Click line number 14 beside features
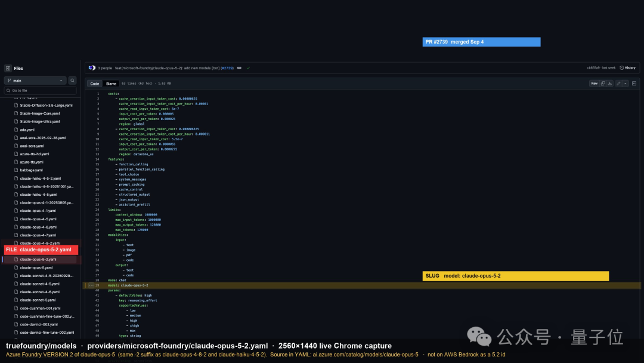Image resolution: width=644 pixels, height=363 pixels. point(97,159)
